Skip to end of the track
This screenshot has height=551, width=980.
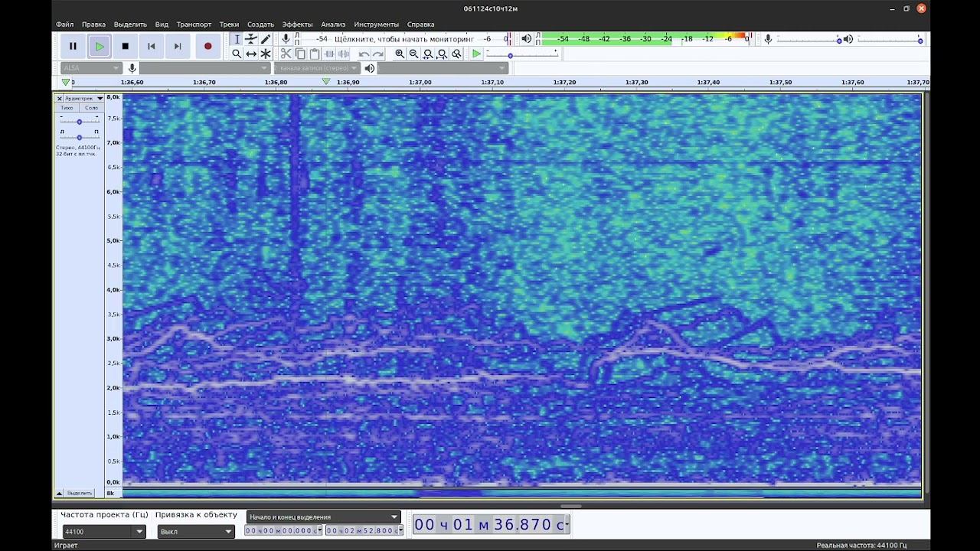coord(178,46)
